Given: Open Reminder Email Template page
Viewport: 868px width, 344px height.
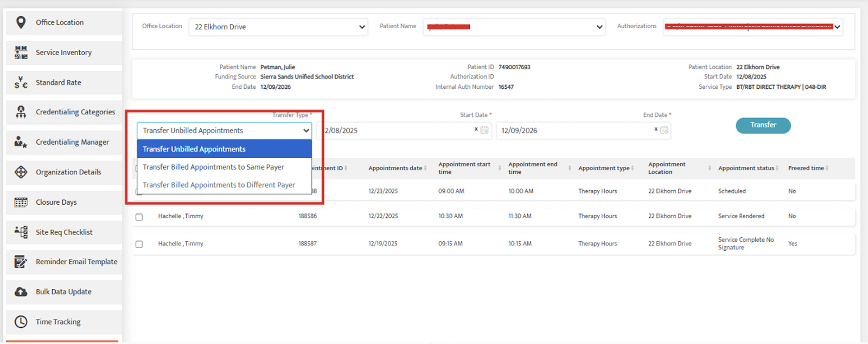Looking at the screenshot, I should point(76,262).
